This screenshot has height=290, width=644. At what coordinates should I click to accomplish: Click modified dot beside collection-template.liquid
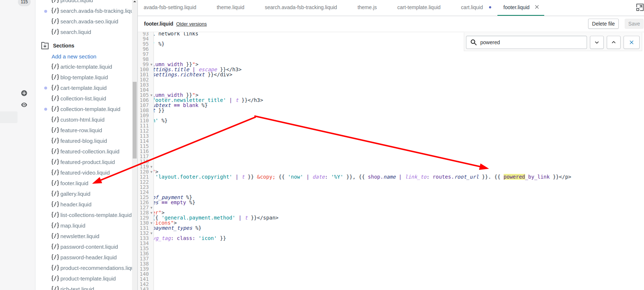[x=46, y=109]
